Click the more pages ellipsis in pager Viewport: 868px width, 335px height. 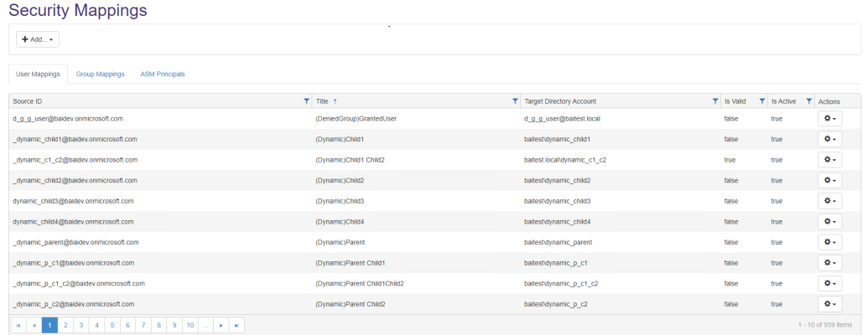point(205,325)
